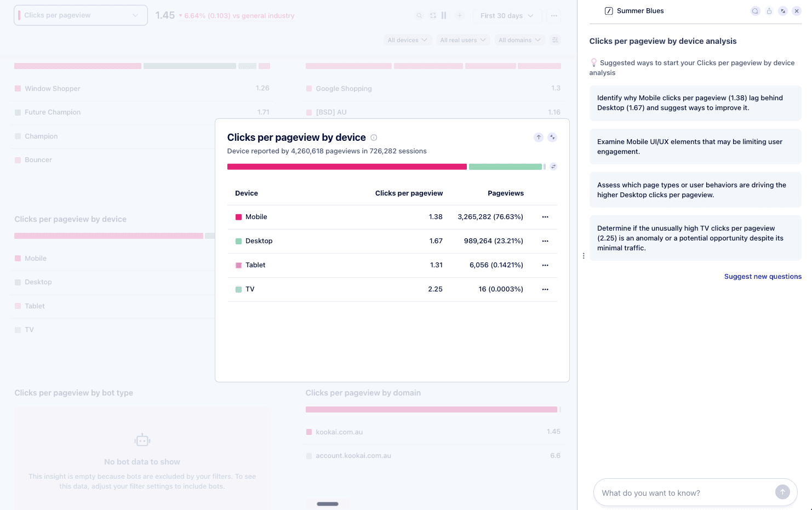Open more options for Tablet row
The width and height of the screenshot is (812, 510).
click(545, 265)
